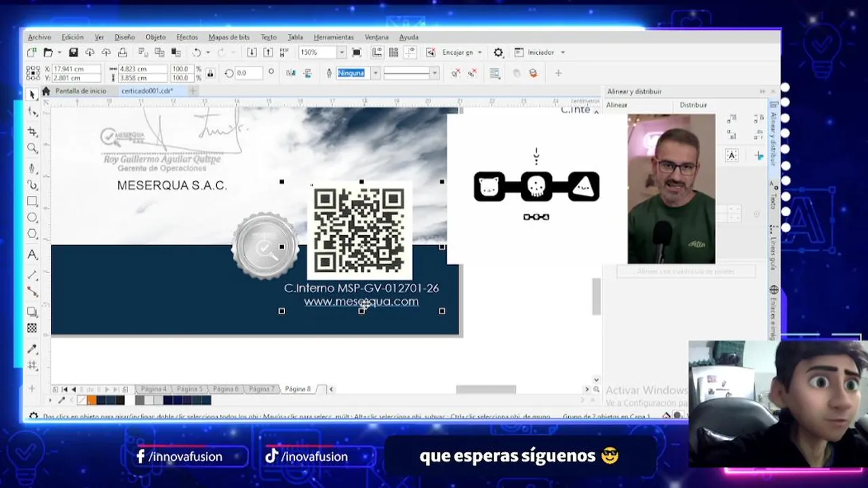This screenshot has height=488, width=868.
Task: Click the Export icon
Action: [268, 52]
